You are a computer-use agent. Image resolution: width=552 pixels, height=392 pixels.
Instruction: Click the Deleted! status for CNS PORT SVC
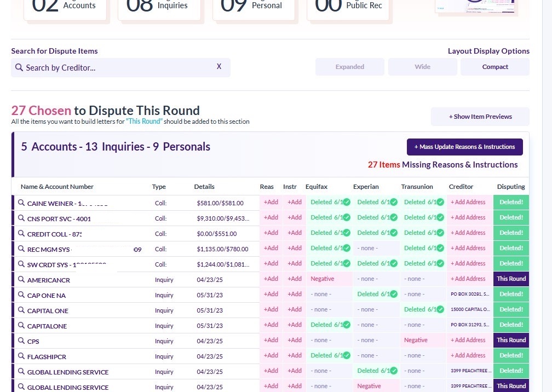click(510, 217)
